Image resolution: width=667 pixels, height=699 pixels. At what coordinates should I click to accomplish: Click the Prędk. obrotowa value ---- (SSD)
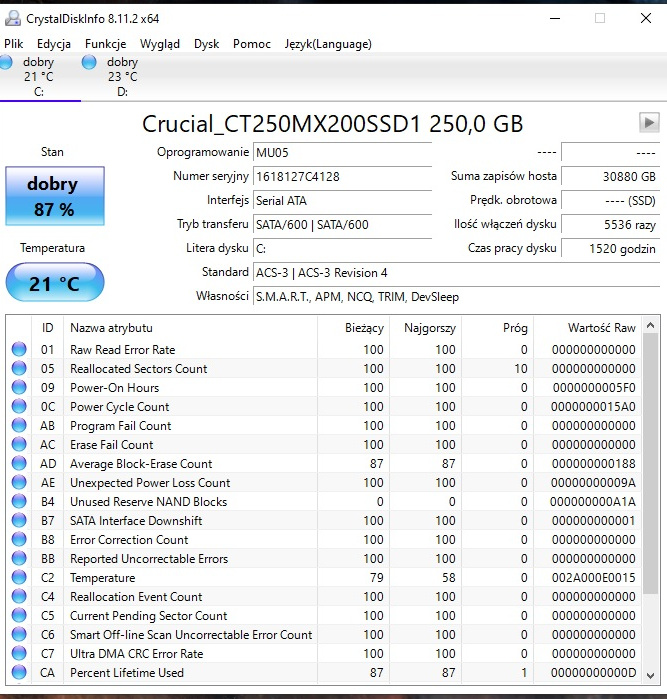coord(610,200)
